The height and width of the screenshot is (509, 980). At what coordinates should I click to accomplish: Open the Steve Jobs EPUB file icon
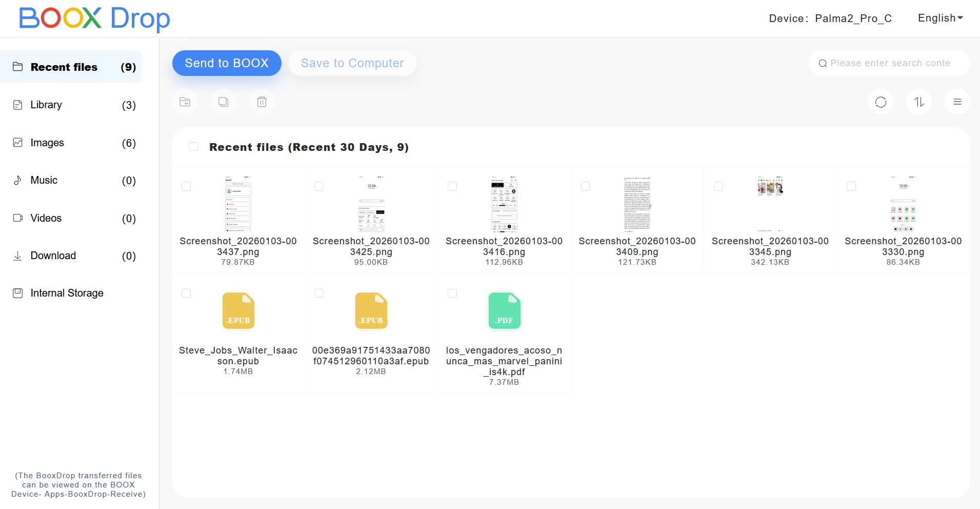click(x=238, y=311)
